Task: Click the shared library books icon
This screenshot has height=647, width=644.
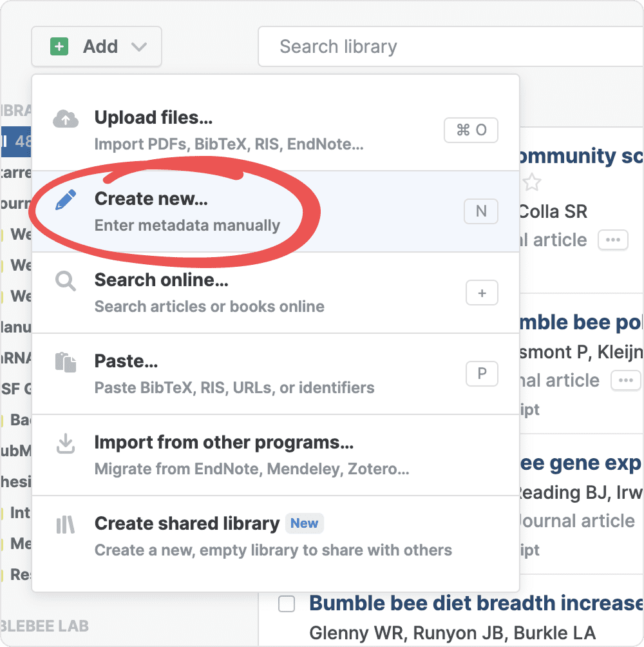Action: (x=66, y=525)
